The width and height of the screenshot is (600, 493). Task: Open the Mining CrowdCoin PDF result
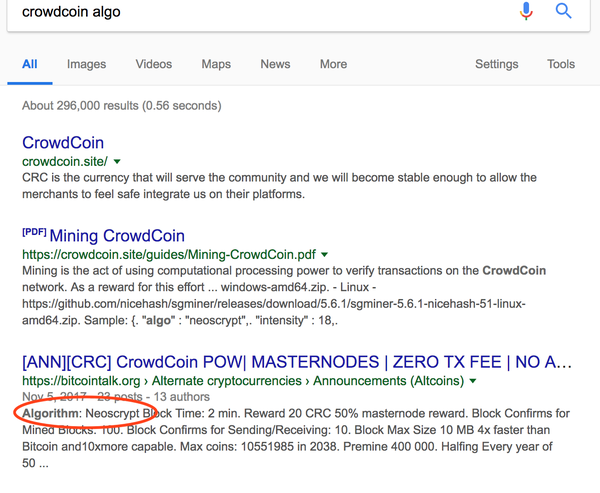coord(116,236)
